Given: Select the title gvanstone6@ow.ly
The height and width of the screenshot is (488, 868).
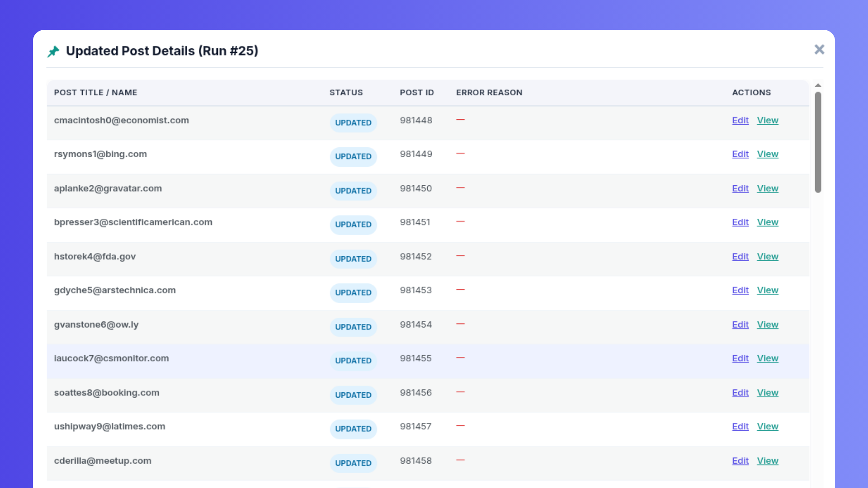Looking at the screenshot, I should (96, 325).
